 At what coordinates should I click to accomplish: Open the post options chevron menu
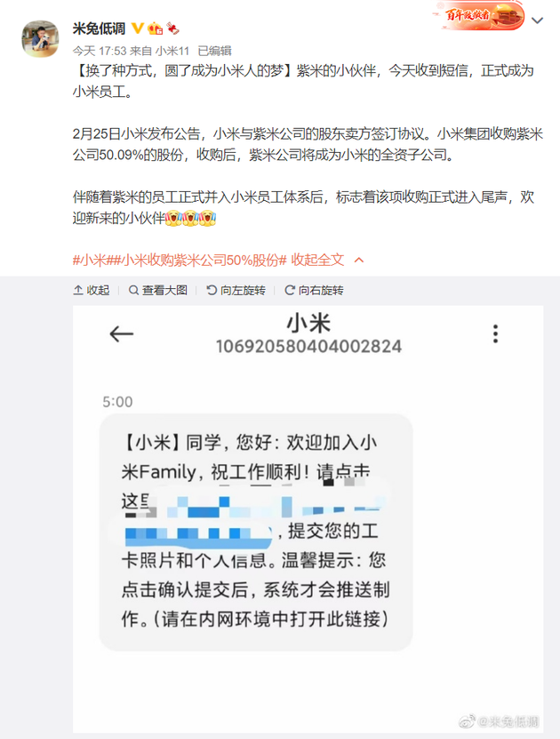point(538,20)
